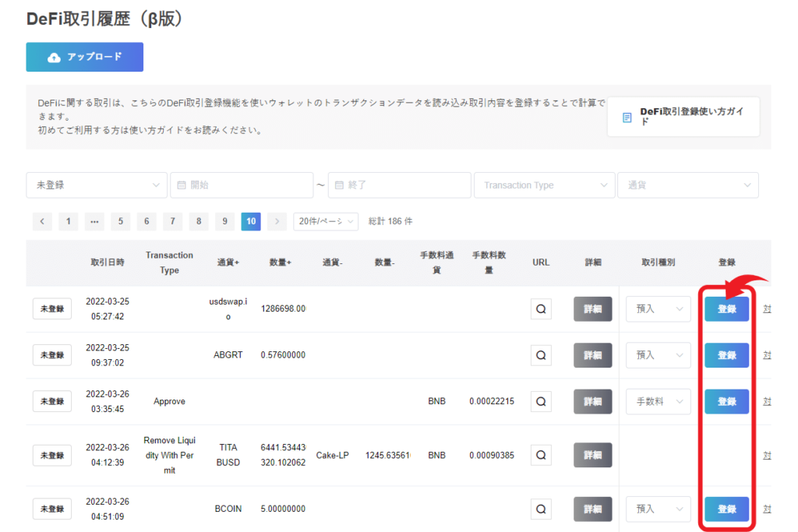This screenshot has width=798, height=532.
Task: Select page 6 in pagination
Action: 147,221
